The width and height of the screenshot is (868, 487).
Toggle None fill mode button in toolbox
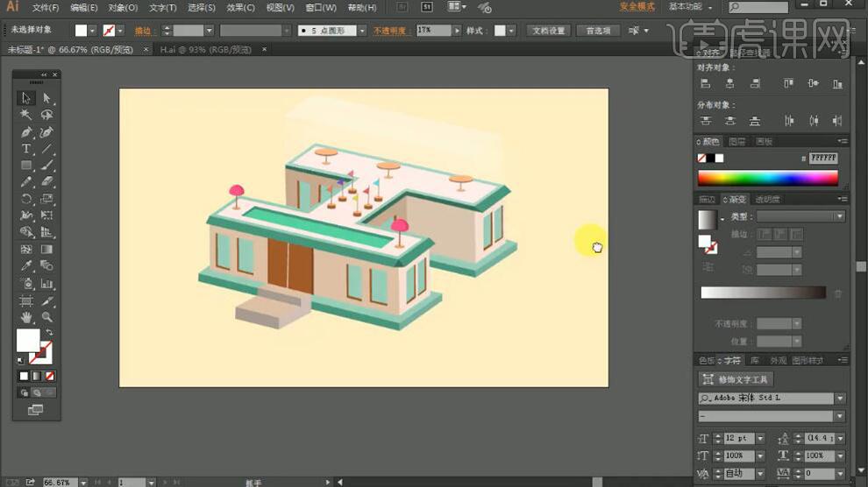tap(50, 376)
